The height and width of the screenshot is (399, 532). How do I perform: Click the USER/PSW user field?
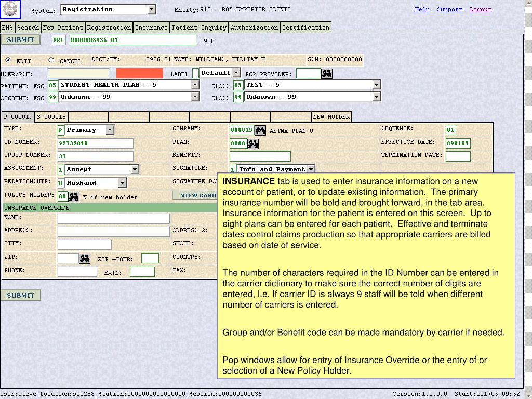click(79, 73)
